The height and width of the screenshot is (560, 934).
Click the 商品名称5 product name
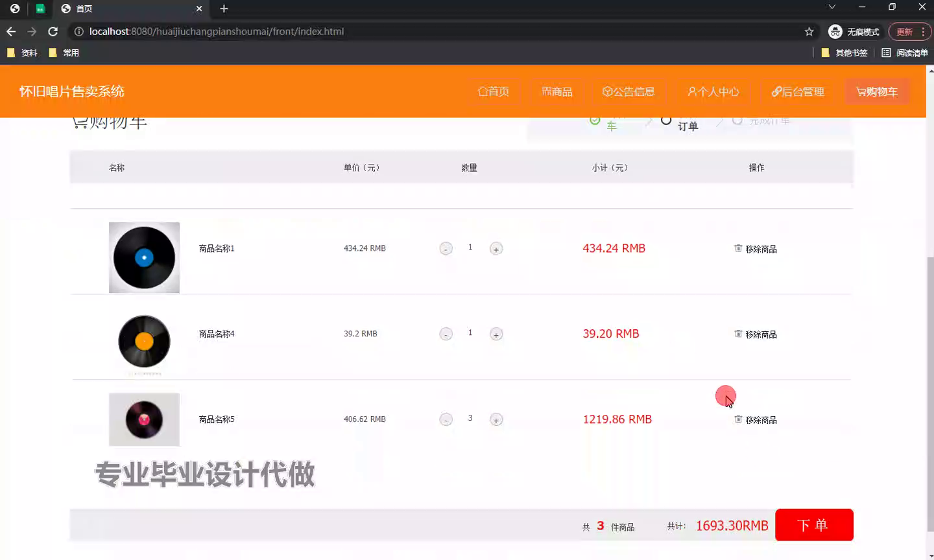pyautogui.click(x=217, y=419)
